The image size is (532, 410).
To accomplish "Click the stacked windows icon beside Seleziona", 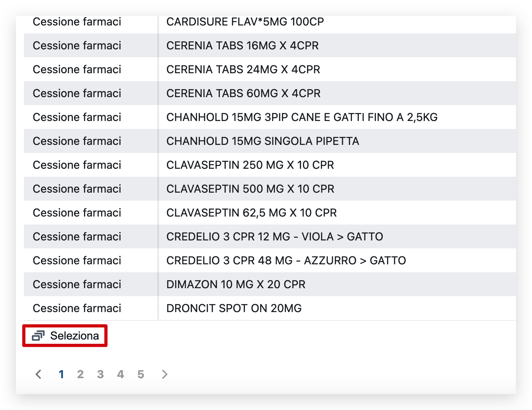I will coord(38,336).
